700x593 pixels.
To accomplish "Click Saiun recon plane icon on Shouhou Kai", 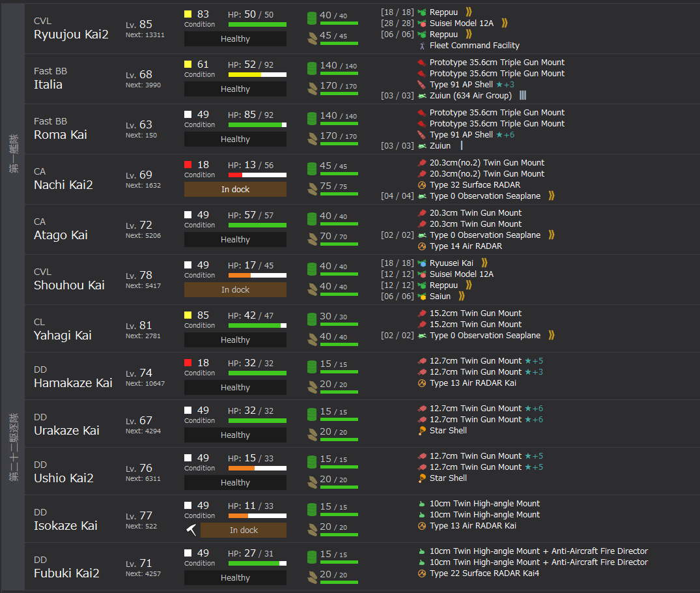I will pyautogui.click(x=422, y=296).
